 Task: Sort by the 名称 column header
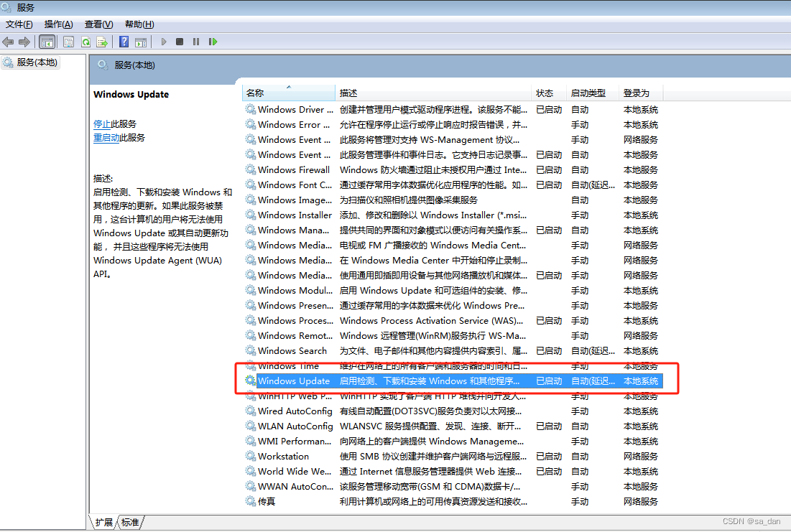289,93
